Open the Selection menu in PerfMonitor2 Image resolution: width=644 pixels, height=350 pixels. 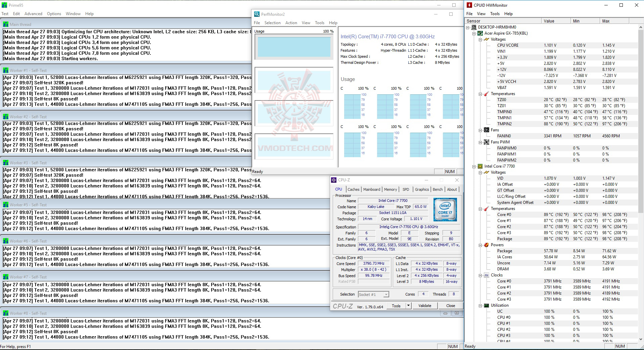pyautogui.click(x=272, y=23)
